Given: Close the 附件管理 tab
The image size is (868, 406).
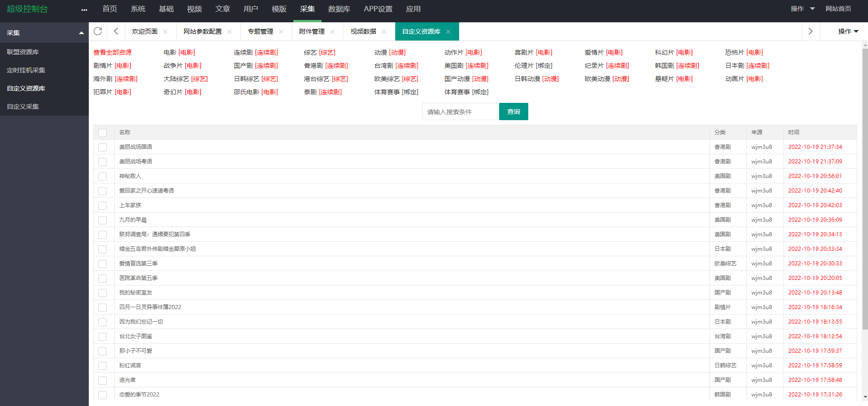Looking at the screenshot, I should 332,31.
